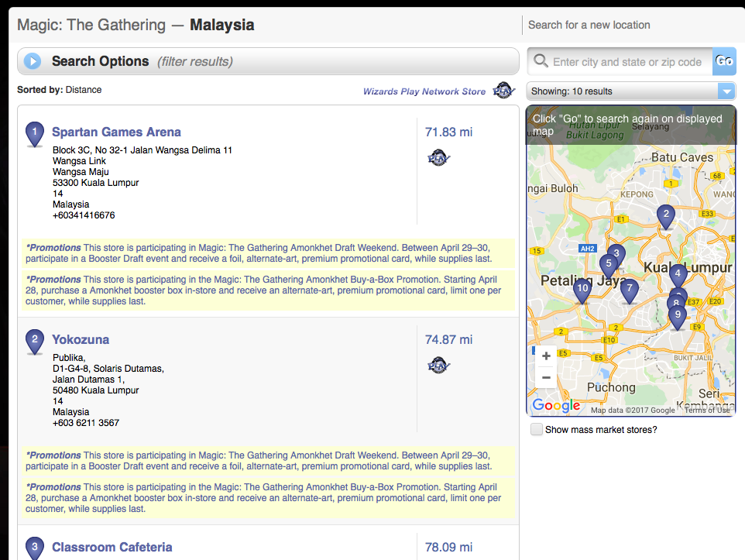This screenshot has width=745, height=560.
Task: Click list pin number 2 for Yokozuna
Action: point(35,342)
